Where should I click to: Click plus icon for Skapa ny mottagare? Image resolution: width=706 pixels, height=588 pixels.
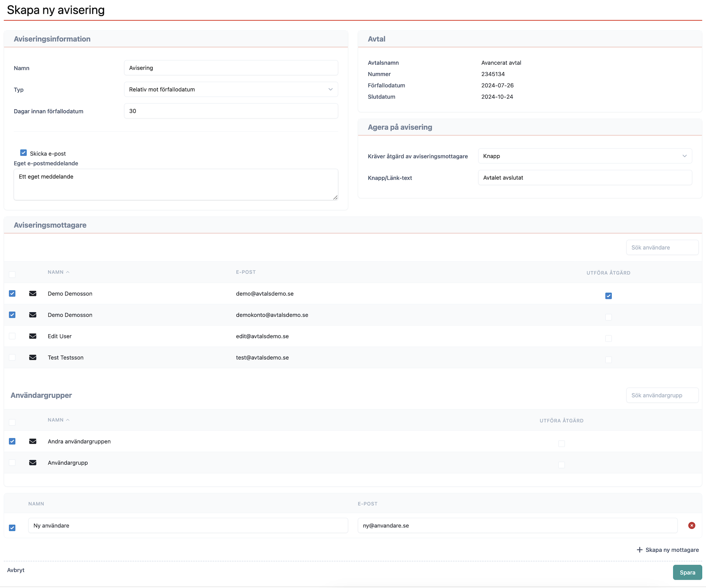pos(639,550)
